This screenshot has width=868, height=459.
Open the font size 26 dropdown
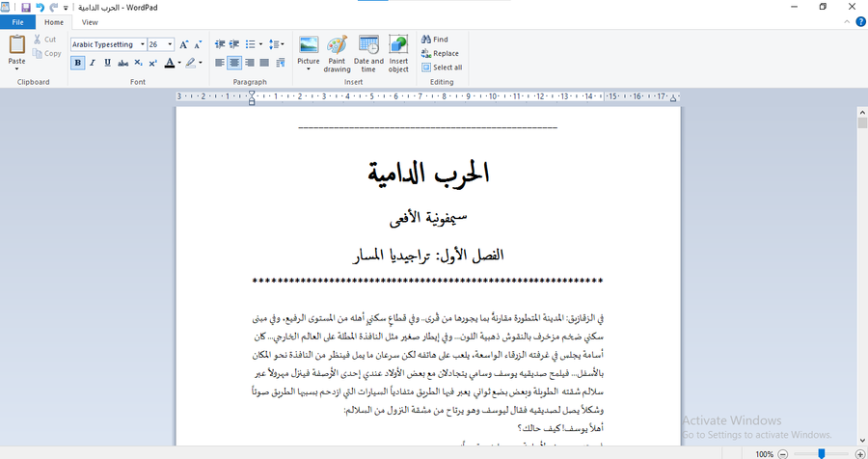[x=170, y=44]
